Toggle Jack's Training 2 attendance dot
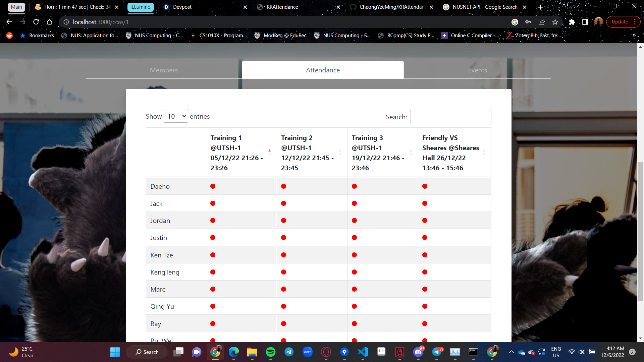644x362 pixels. click(283, 203)
